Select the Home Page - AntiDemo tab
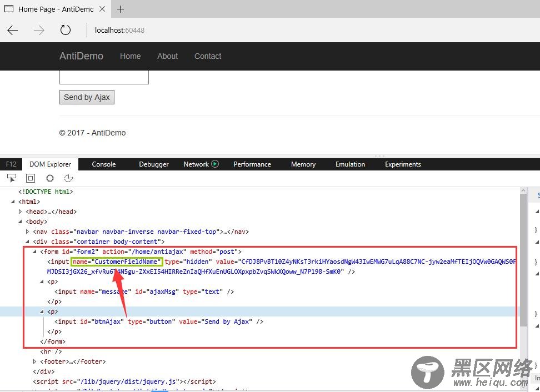The image size is (540, 392). point(55,9)
